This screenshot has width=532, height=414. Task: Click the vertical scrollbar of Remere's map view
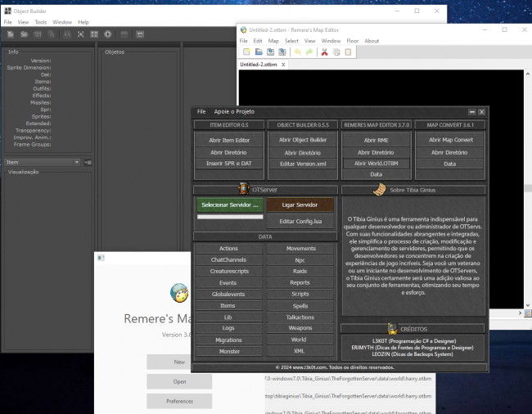[528, 188]
